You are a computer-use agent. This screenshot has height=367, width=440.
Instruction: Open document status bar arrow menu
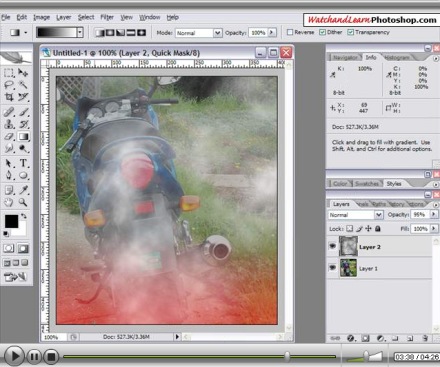[x=177, y=337]
